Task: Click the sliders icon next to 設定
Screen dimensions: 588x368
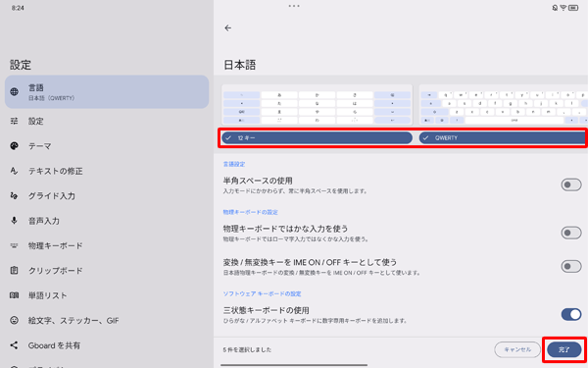Action: pyautogui.click(x=15, y=121)
